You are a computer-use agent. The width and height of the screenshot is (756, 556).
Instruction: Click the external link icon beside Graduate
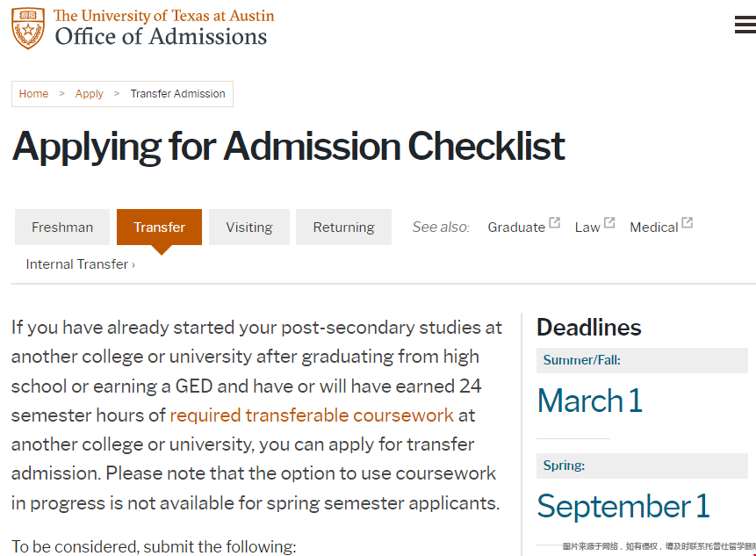(x=555, y=223)
